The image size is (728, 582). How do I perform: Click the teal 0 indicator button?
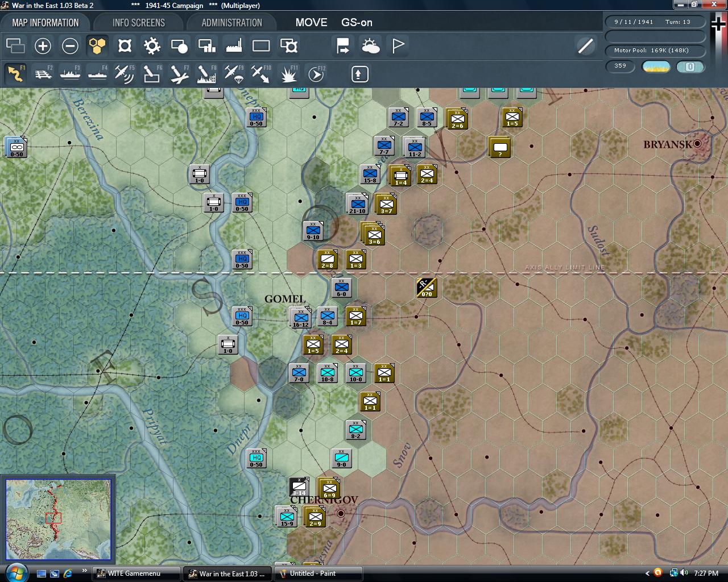point(690,66)
